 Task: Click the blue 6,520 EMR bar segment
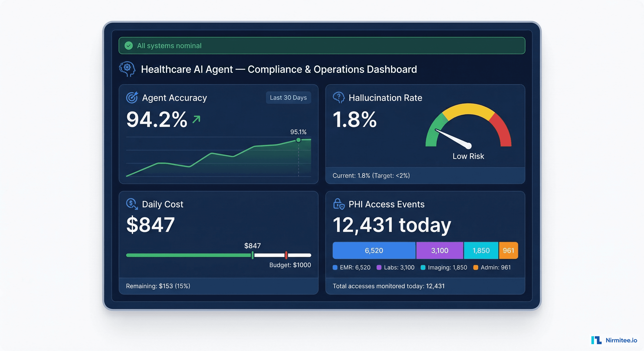(374, 250)
